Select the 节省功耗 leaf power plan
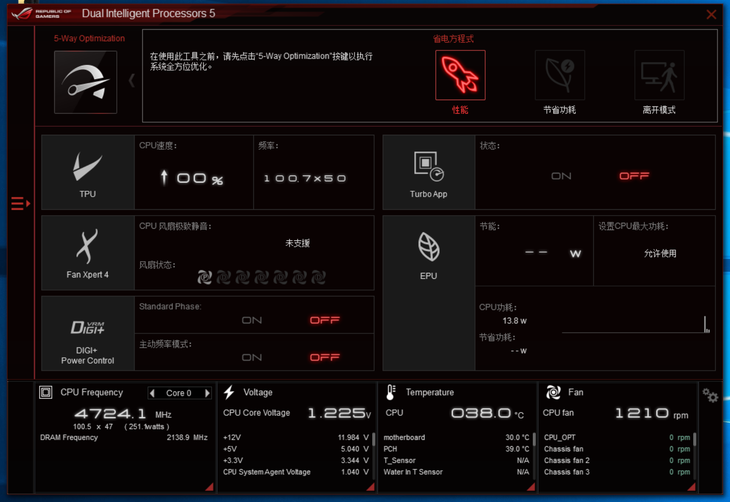The image size is (730, 502). tap(560, 75)
